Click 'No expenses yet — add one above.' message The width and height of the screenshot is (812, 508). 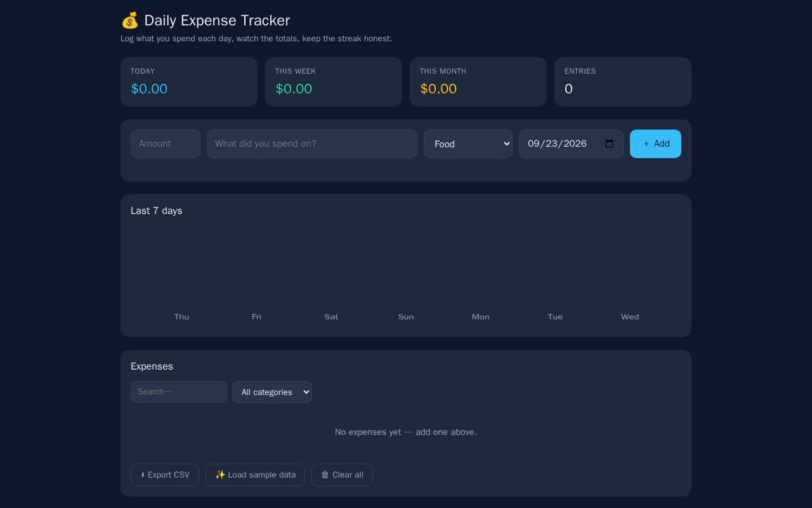(x=406, y=432)
